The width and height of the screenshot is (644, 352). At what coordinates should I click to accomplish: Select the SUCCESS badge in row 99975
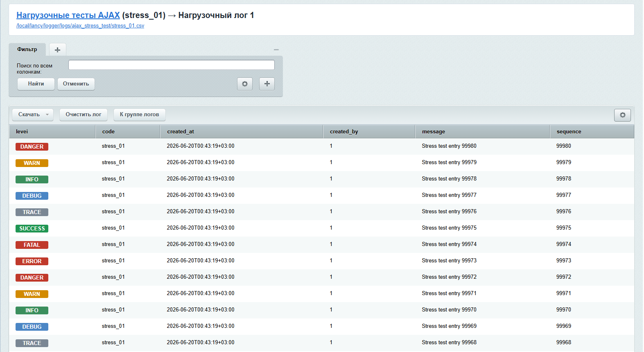click(32, 228)
